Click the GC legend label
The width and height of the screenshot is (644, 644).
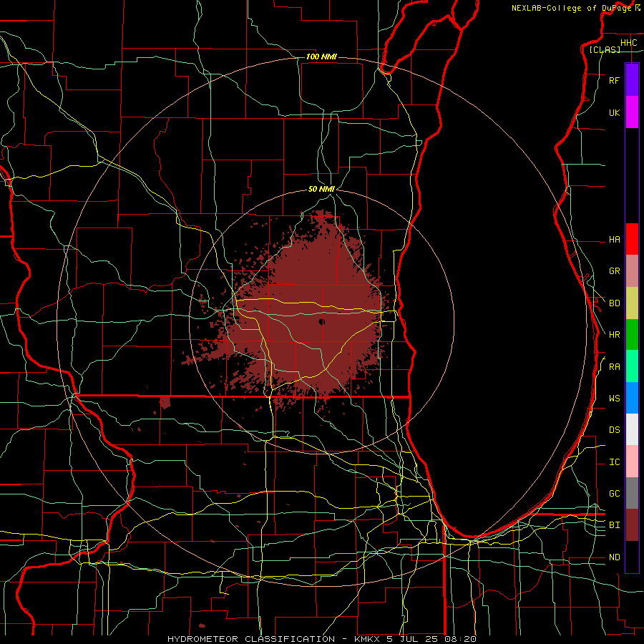click(x=614, y=494)
